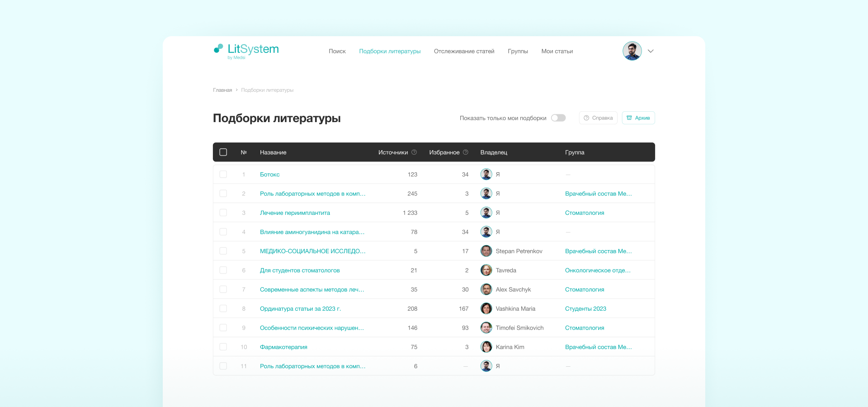Click the user profile avatar in header
This screenshot has width=868, height=407.
[632, 51]
